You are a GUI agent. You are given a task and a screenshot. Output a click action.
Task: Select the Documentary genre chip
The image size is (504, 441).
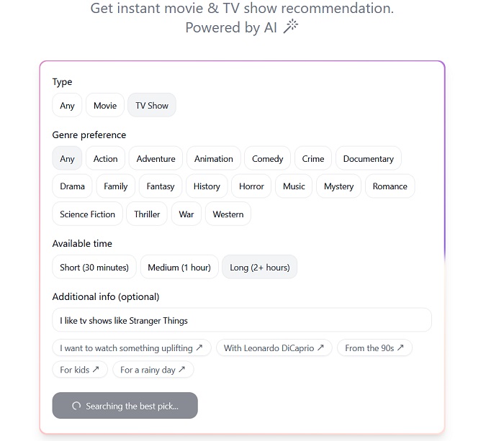pyautogui.click(x=369, y=159)
